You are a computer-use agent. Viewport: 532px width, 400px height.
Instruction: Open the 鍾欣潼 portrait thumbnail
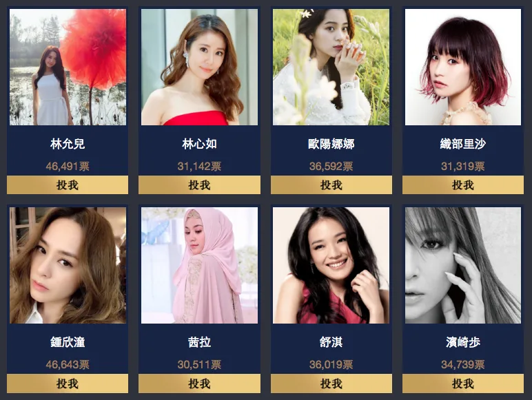(x=68, y=266)
